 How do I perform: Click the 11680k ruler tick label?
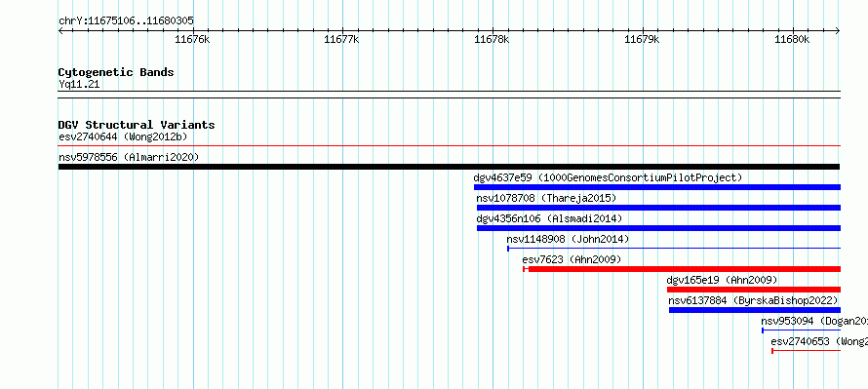point(792,39)
